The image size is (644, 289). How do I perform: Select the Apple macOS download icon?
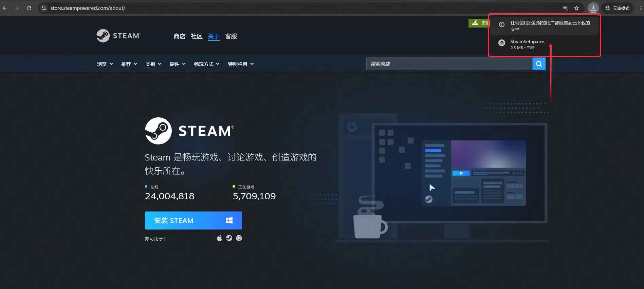tap(220, 238)
